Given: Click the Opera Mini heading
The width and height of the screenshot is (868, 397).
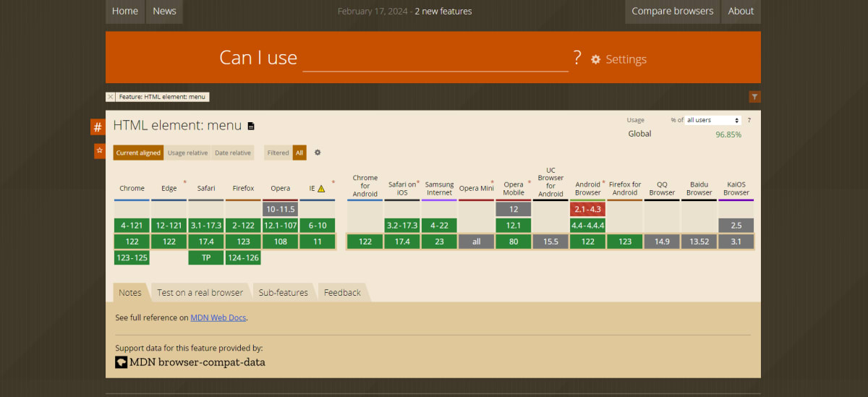Looking at the screenshot, I should click(x=476, y=189).
